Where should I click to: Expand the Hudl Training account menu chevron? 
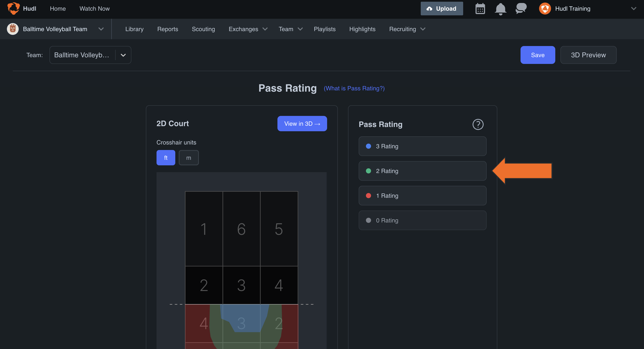(633, 9)
